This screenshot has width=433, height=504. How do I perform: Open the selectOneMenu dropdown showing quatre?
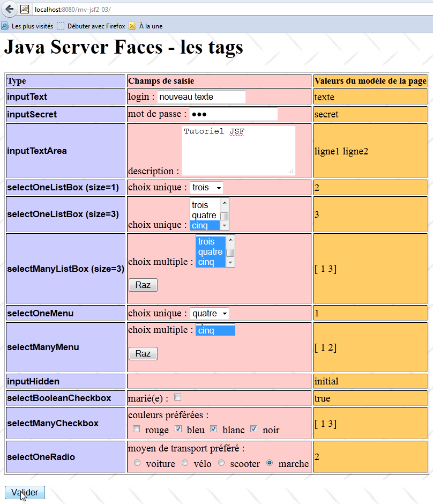(210, 313)
